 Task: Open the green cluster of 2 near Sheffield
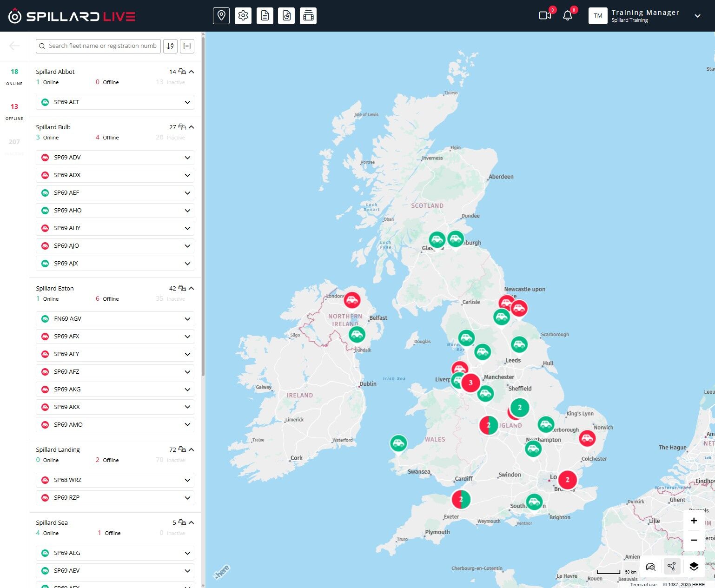(520, 408)
